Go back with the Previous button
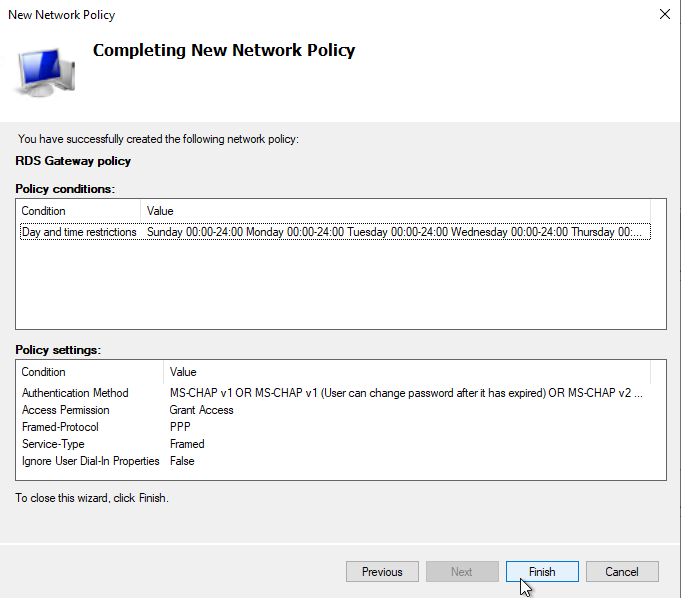681x598 pixels. pyautogui.click(x=382, y=572)
